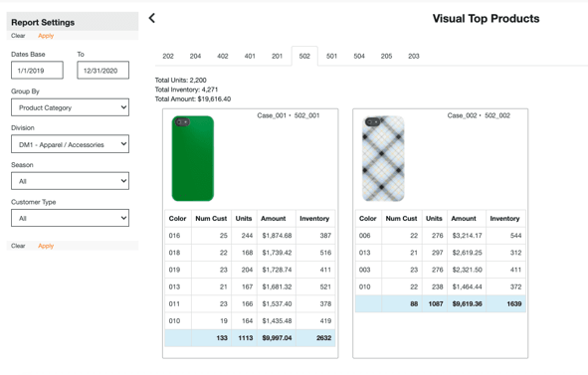Select the 205 tab
Image resolution: width=588 pixels, height=375 pixels.
[387, 57]
